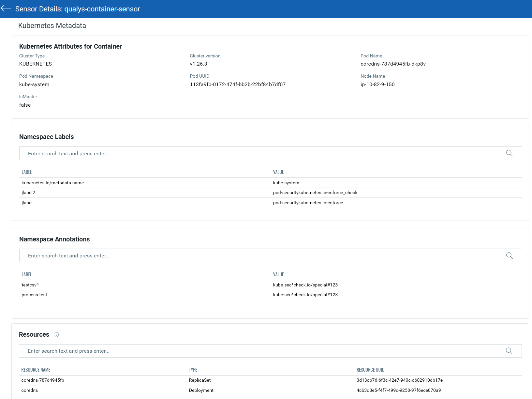The image size is (532, 399).
Task: Select the VALUE column header in Namespace Annotations
Action: (x=278, y=274)
